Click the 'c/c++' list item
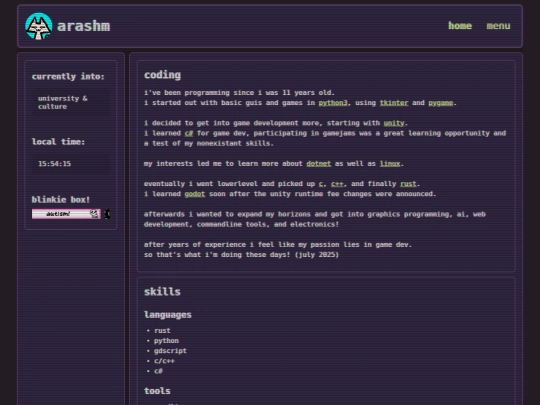 click(x=164, y=361)
